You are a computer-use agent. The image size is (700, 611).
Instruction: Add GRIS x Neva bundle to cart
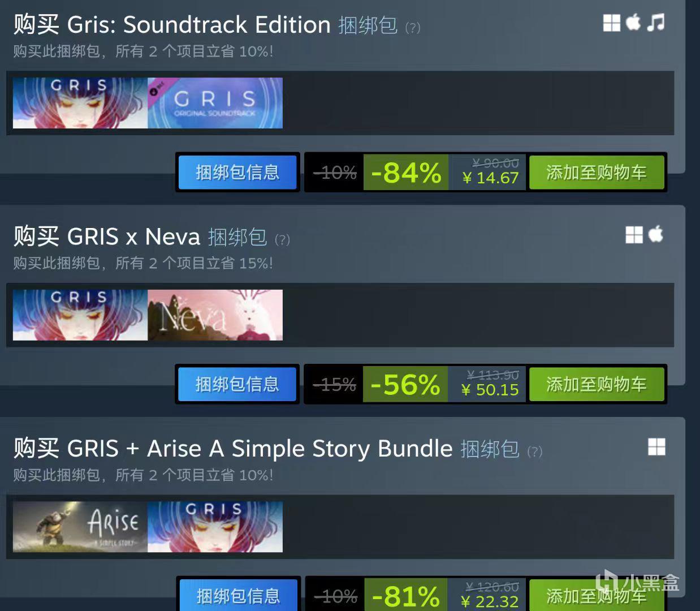tap(597, 384)
